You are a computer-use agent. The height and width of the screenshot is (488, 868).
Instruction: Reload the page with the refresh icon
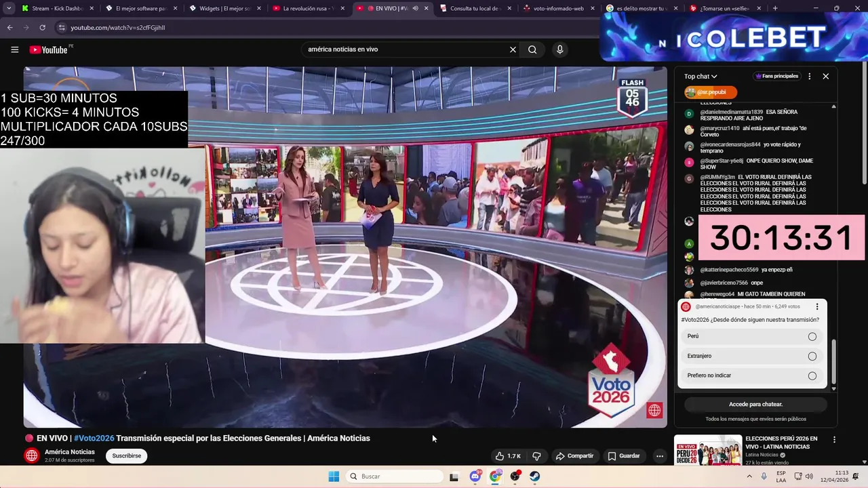pyautogui.click(x=42, y=28)
